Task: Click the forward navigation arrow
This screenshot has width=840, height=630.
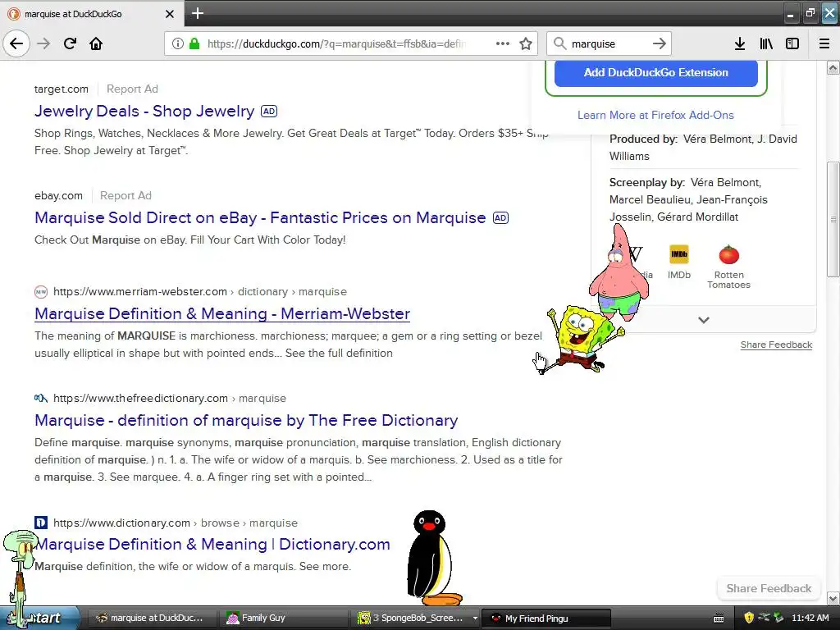Action: [43, 43]
